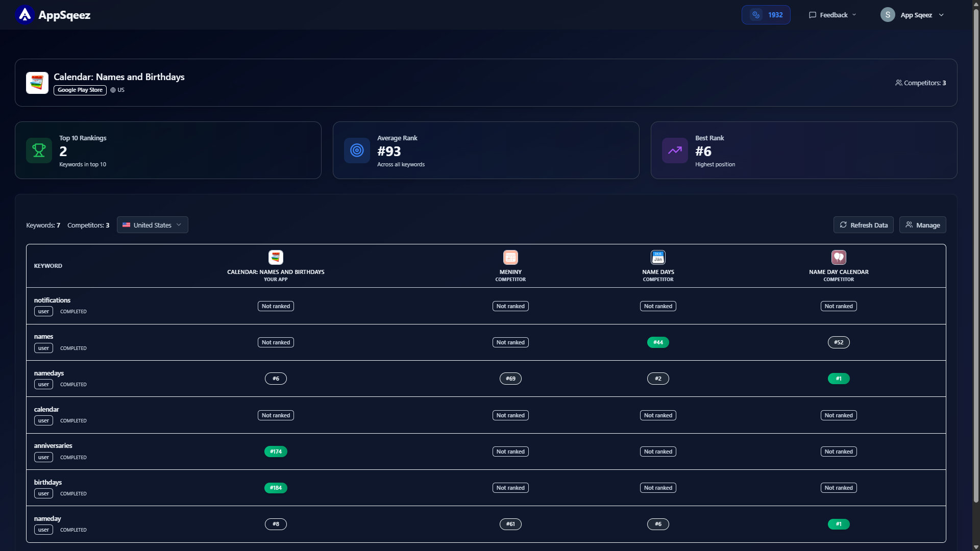Open the credits counter showing 1932

pos(766,15)
